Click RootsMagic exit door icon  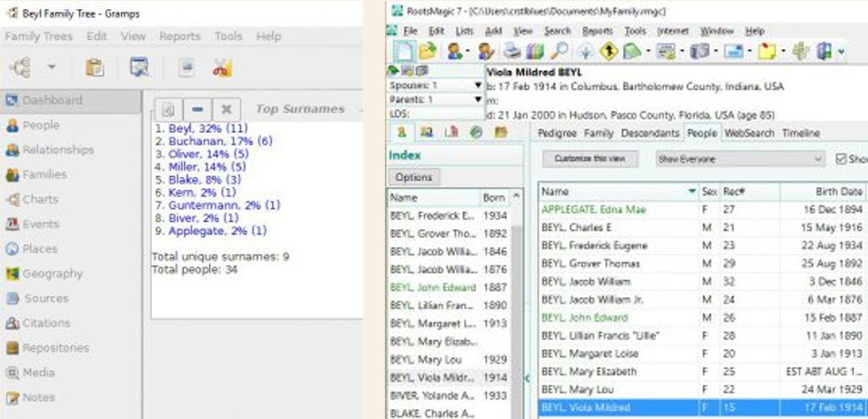click(825, 52)
